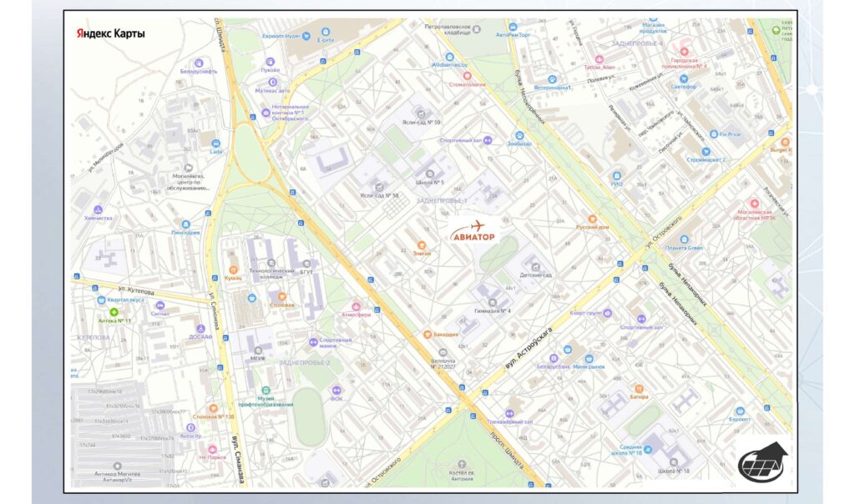This screenshot has width=855, height=504.
Task: Click the ФОК fitness marker
Action: (x=336, y=391)
